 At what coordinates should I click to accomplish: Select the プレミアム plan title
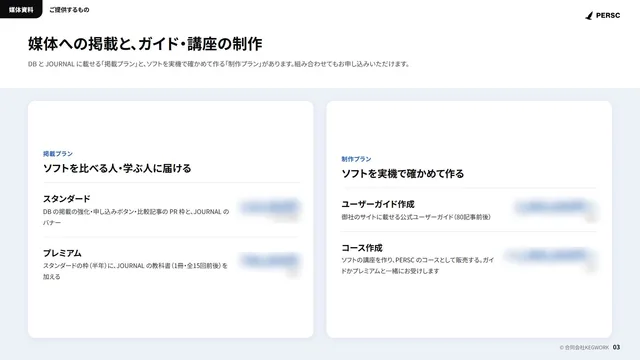click(62, 253)
